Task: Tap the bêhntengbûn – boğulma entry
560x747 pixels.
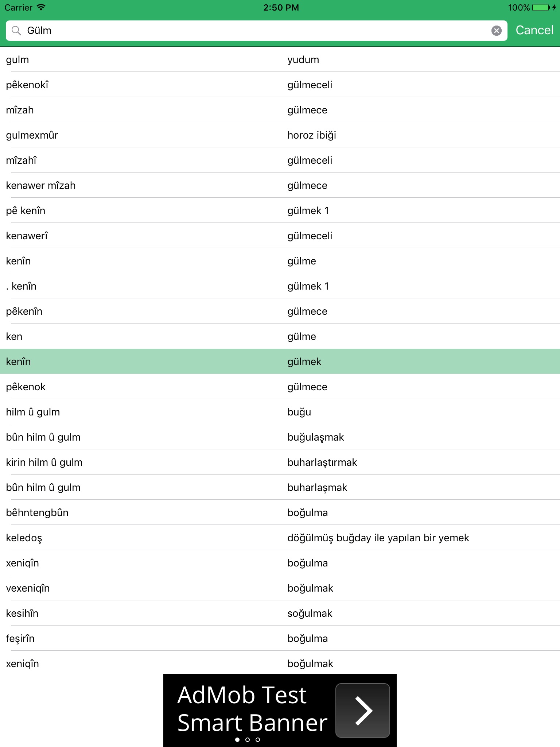Action: pyautogui.click(x=280, y=512)
